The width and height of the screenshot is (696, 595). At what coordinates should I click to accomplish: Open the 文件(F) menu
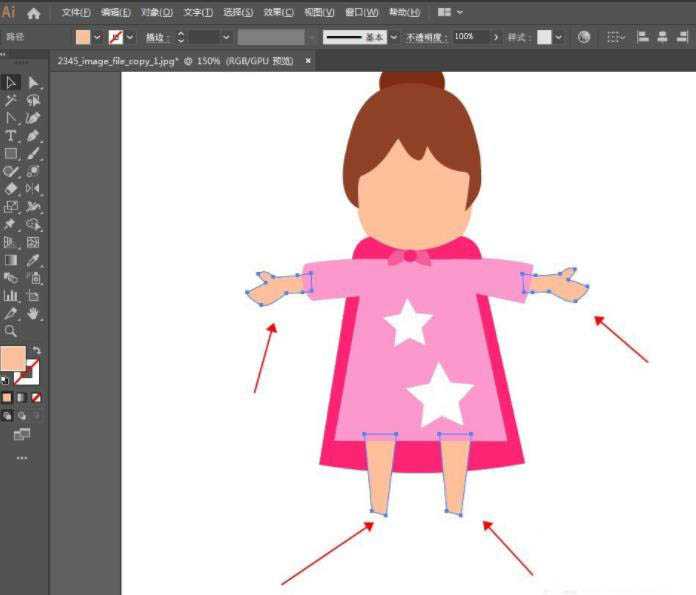coord(76,13)
